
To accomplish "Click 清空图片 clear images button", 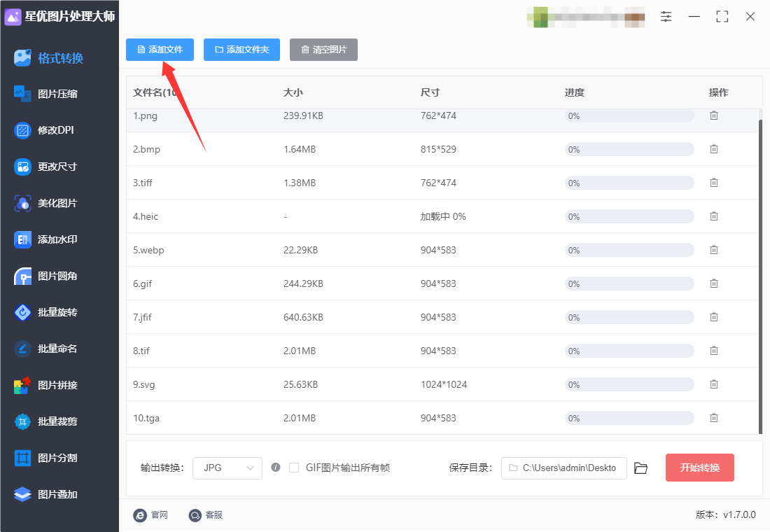I will 323,50.
